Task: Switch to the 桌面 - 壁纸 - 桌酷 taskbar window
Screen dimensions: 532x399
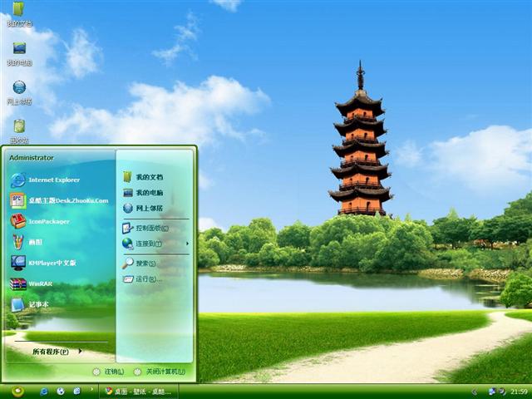Action: pos(139,392)
